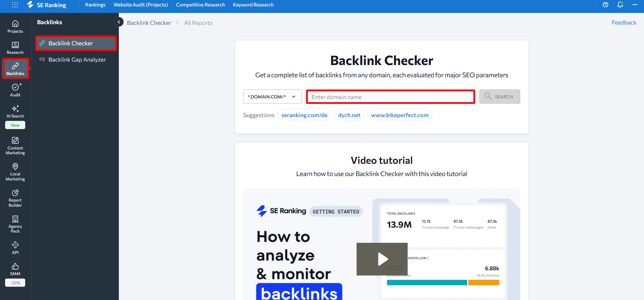Expand the *.DOMAIN.COM/* scope dropdown
Screen dimensions: 644x300
(272, 97)
